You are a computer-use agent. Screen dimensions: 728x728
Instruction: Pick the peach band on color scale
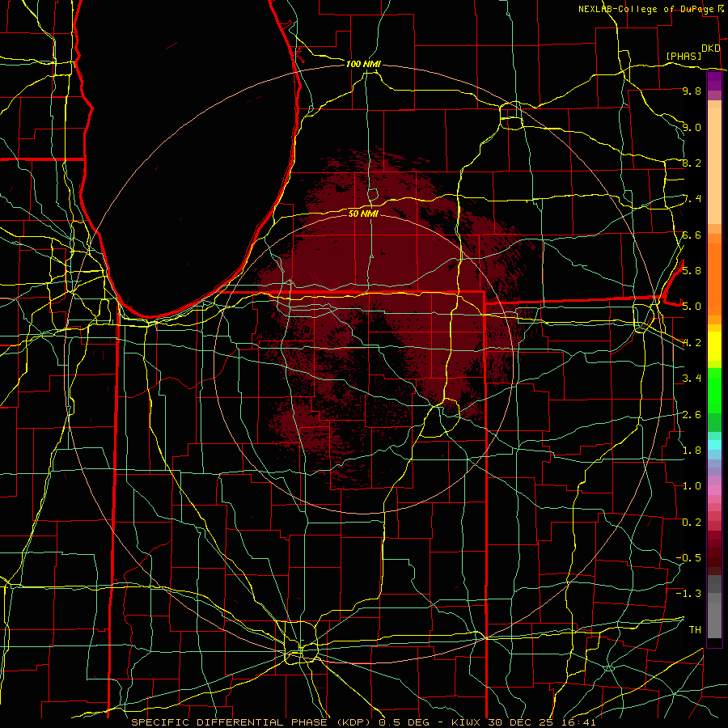coord(714,166)
